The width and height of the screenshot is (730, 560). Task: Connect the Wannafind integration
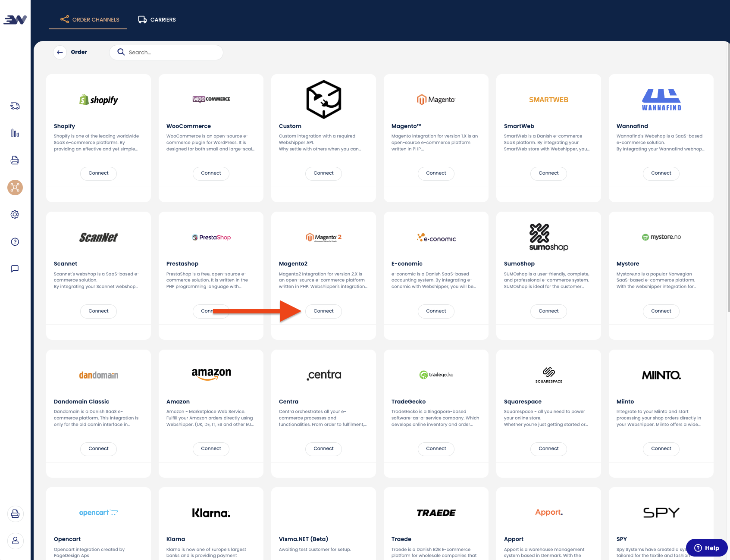pyautogui.click(x=661, y=173)
